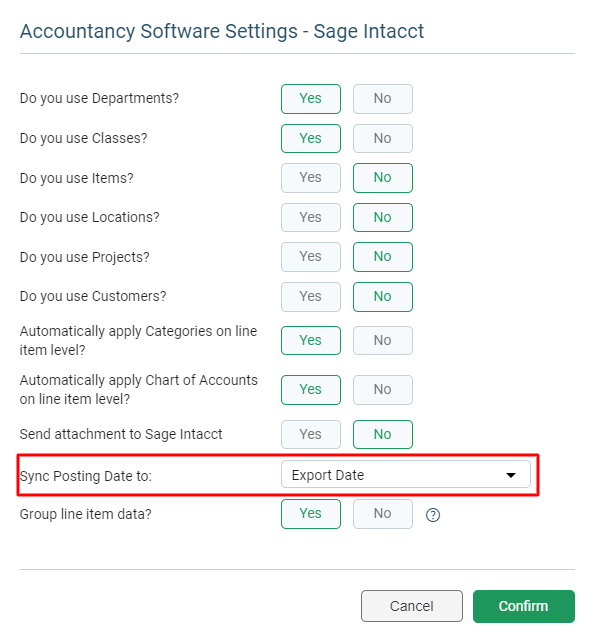Choose Yes for Do you use Locations
The width and height of the screenshot is (602, 639).
pos(311,218)
